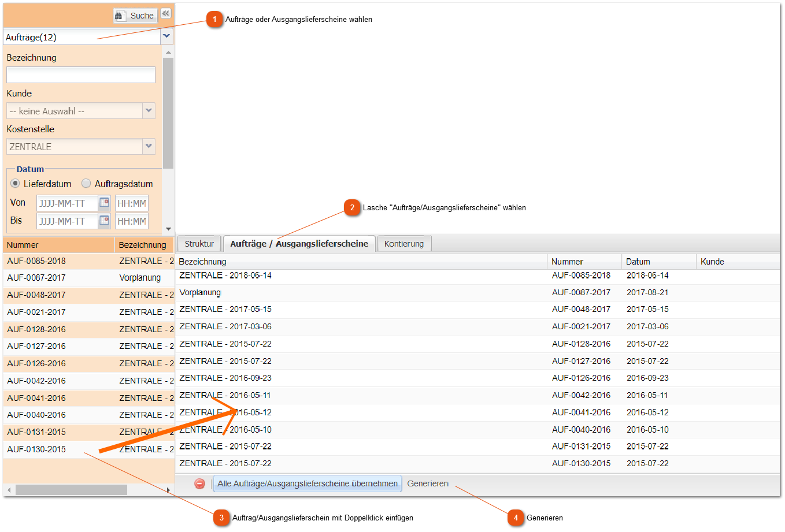Click the filter panel scroll-up arrow
Image resolution: width=785 pixels, height=532 pixels.
(168, 53)
